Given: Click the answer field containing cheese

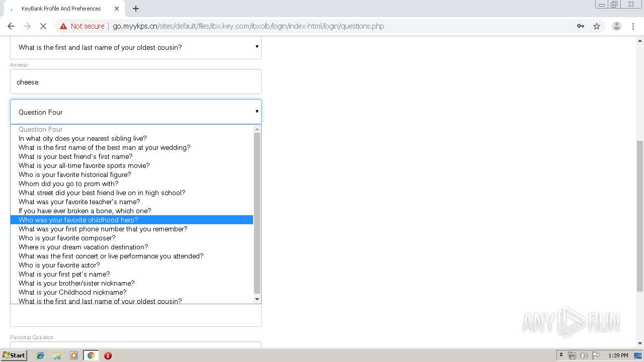Looking at the screenshot, I should pyautogui.click(x=136, y=81).
